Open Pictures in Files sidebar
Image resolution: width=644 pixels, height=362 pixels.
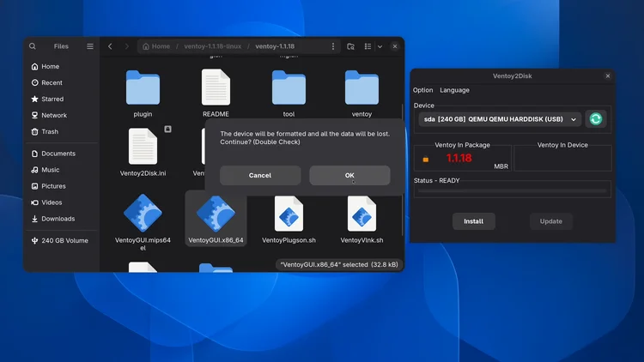click(x=62, y=186)
